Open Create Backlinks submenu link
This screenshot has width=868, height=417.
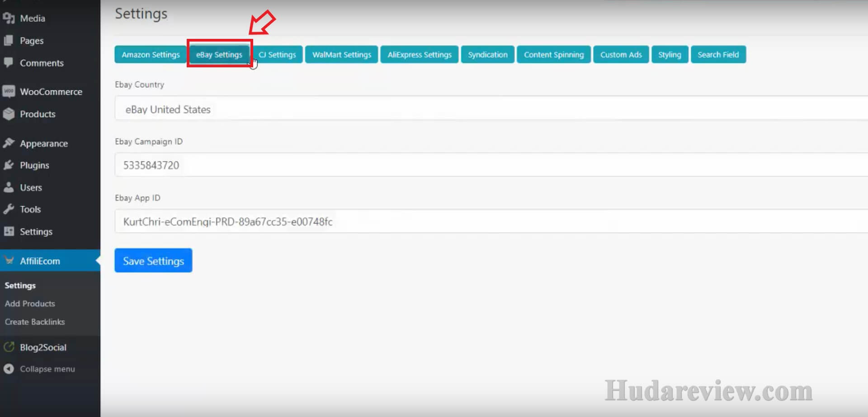point(35,322)
